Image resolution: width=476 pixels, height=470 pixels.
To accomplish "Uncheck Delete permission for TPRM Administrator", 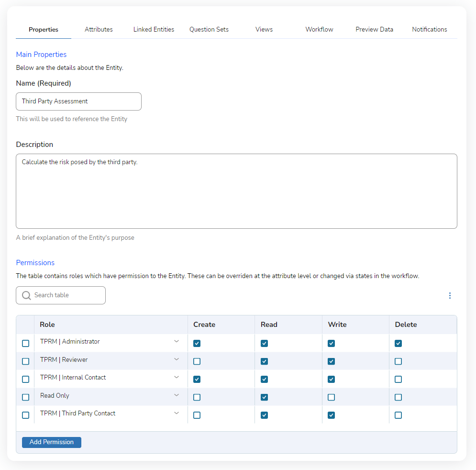I will point(398,343).
